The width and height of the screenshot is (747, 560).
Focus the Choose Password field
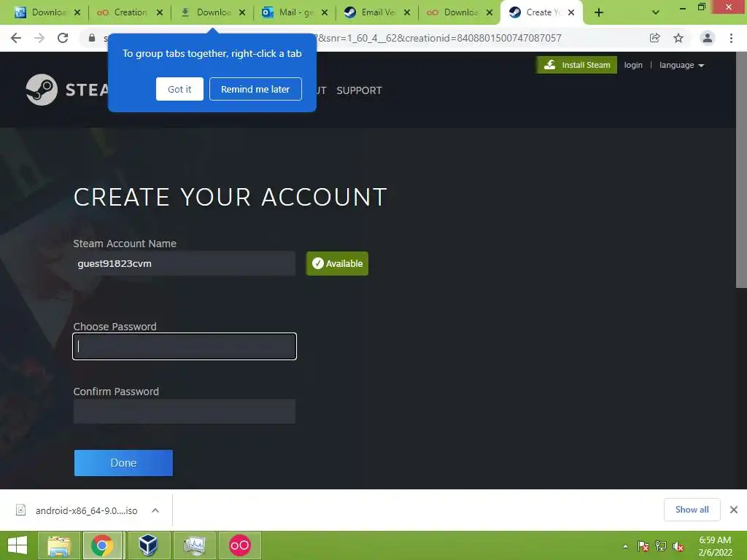(185, 346)
